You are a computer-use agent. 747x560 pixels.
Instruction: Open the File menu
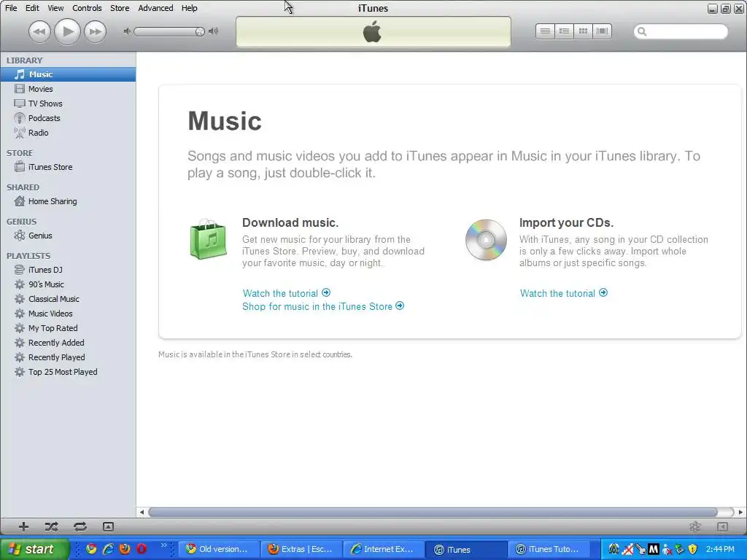pos(11,8)
